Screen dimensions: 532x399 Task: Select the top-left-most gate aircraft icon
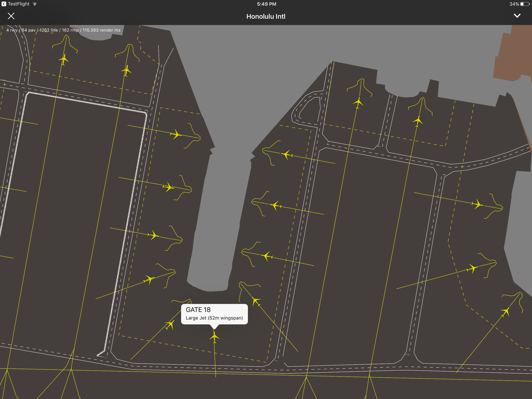coord(63,59)
